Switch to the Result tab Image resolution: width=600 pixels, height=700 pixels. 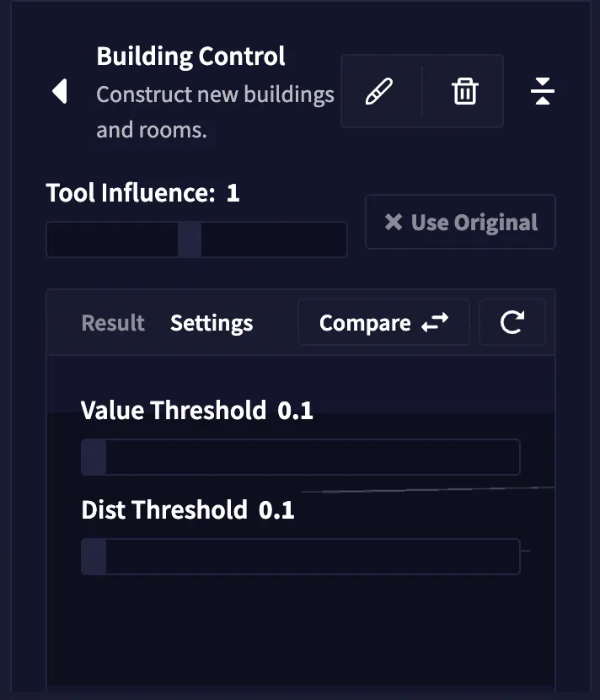(113, 323)
